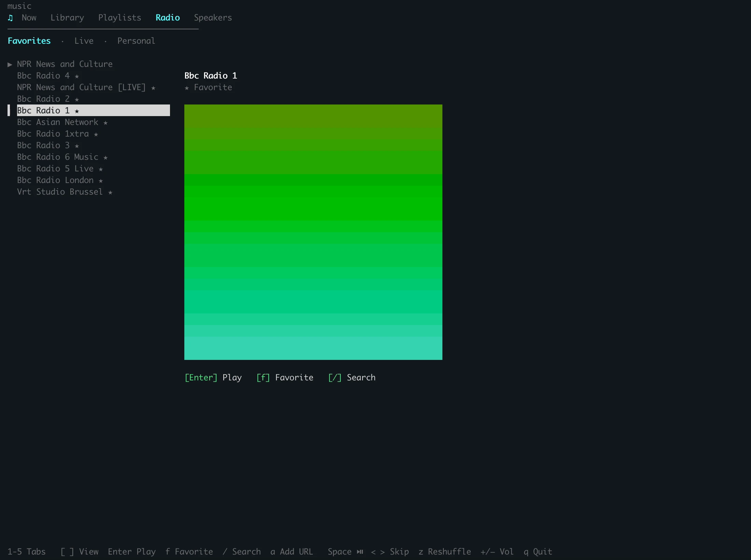
Task: Switch to the Personal radio view
Action: point(136,41)
